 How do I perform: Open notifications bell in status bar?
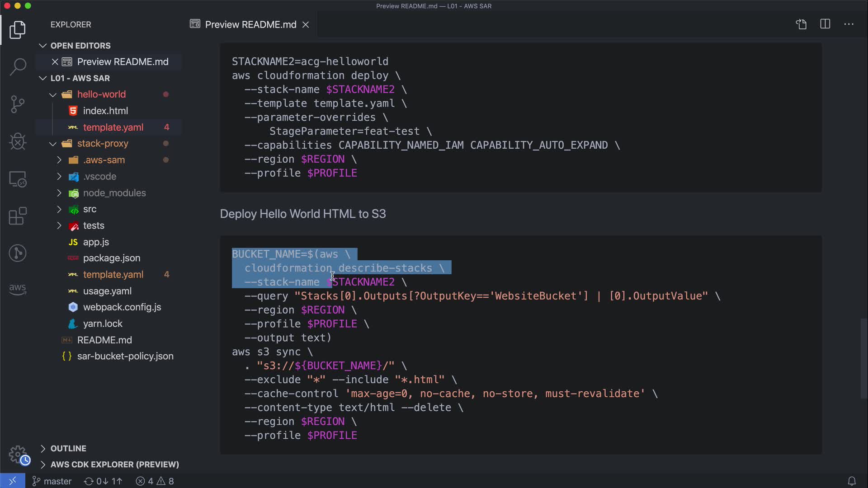click(852, 481)
